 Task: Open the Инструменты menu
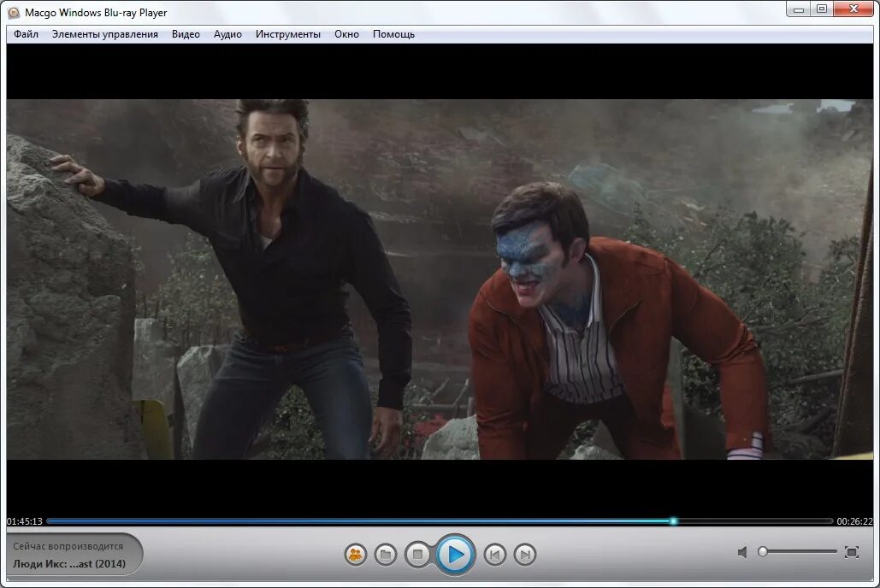tap(288, 34)
